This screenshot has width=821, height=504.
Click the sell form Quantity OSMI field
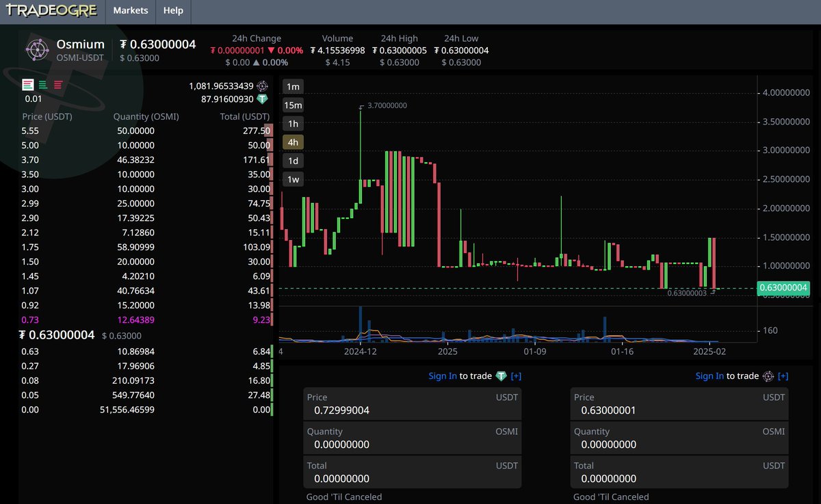click(679, 438)
